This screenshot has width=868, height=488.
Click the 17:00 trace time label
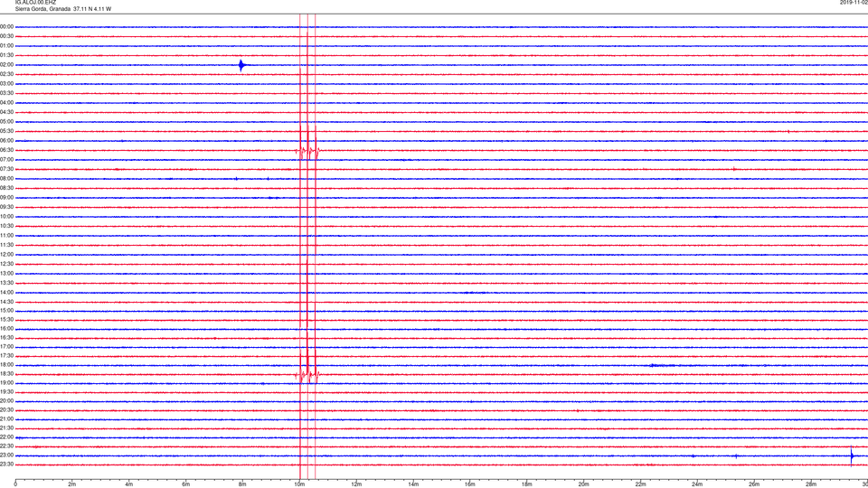point(6,347)
